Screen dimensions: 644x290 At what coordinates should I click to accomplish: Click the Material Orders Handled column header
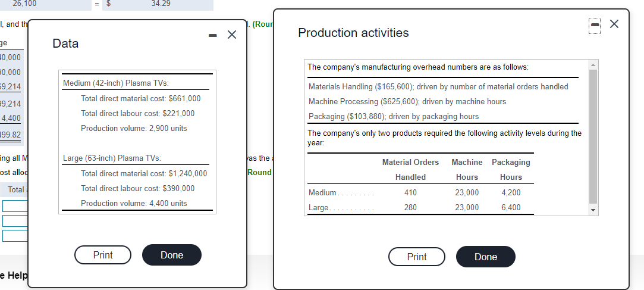click(x=410, y=170)
